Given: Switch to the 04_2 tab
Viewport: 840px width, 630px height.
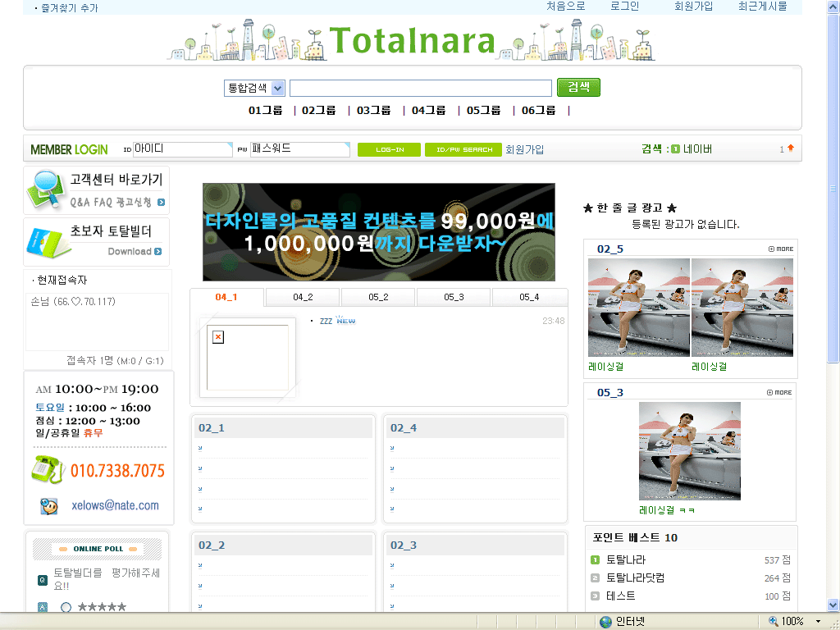Looking at the screenshot, I should (303, 297).
